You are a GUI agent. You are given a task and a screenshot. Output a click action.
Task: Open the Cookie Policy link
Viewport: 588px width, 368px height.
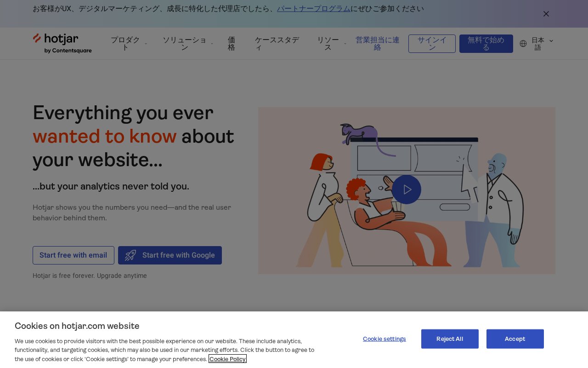(x=227, y=359)
